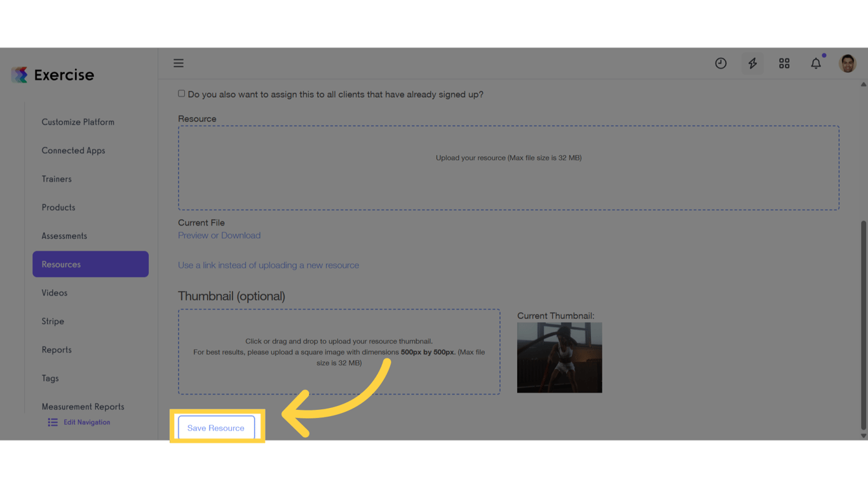Open Preview or Download link

click(219, 235)
